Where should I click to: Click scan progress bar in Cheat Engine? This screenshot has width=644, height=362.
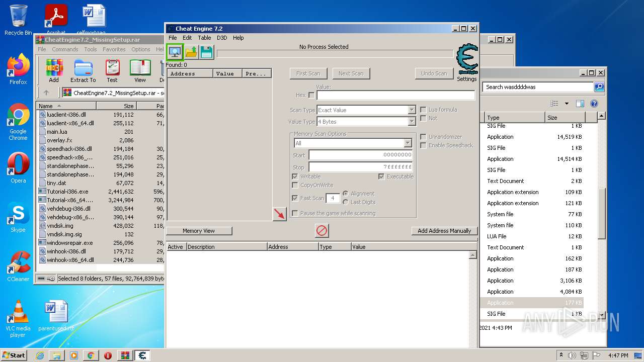pyautogui.click(x=335, y=54)
